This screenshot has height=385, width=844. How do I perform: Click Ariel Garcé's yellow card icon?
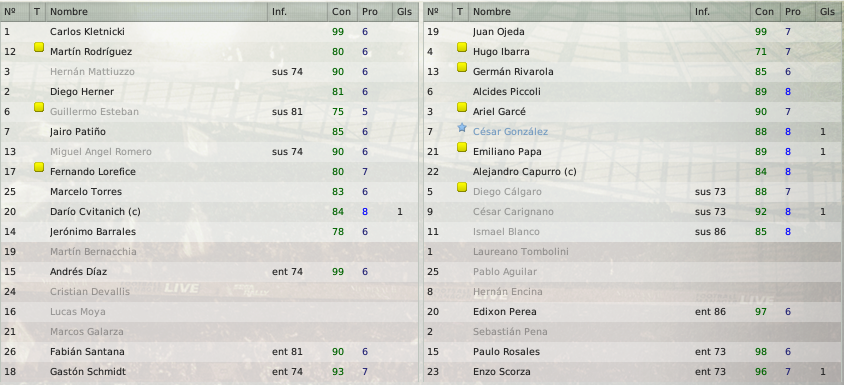click(x=462, y=107)
